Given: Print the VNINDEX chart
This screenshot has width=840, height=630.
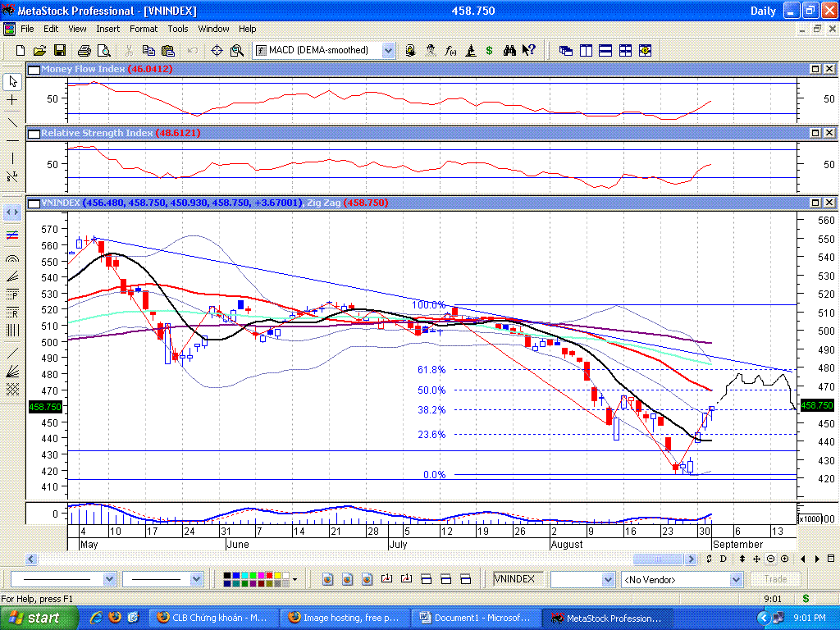Looking at the screenshot, I should click(84, 50).
